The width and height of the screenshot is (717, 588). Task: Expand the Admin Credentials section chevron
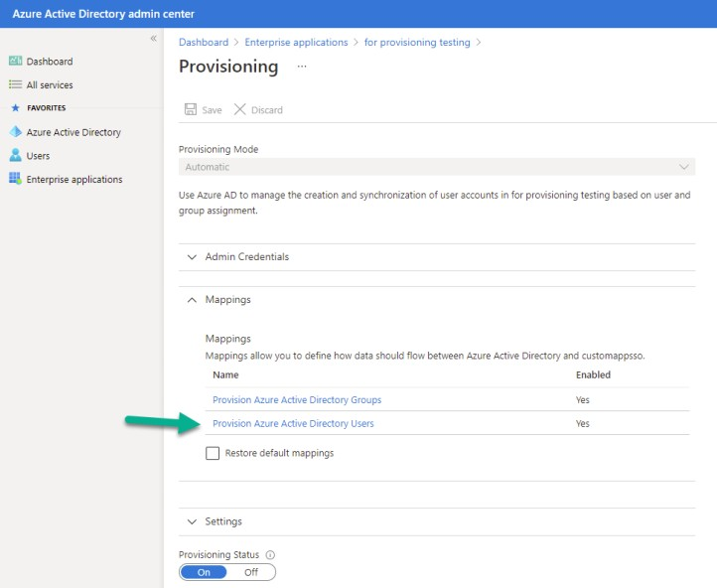point(192,257)
